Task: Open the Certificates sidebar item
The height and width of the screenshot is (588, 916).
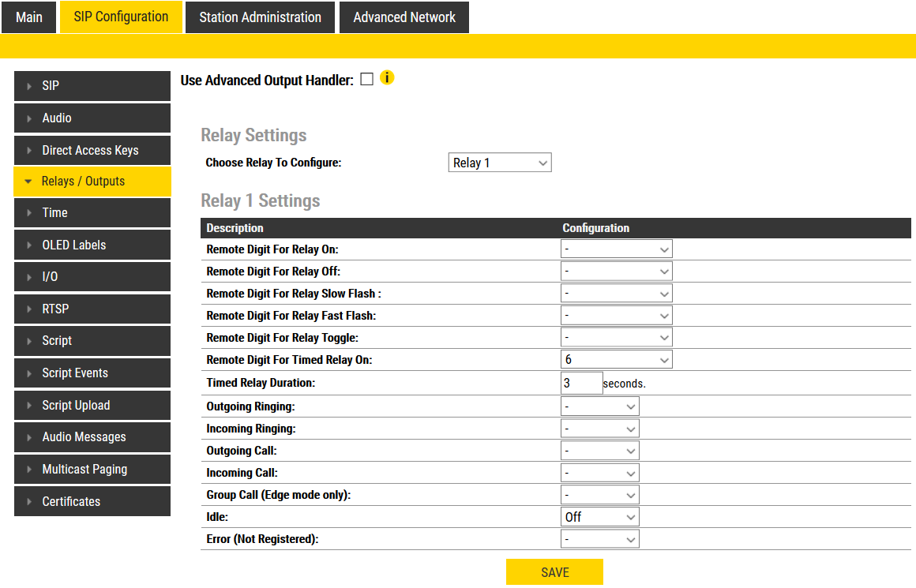Action: tap(92, 501)
